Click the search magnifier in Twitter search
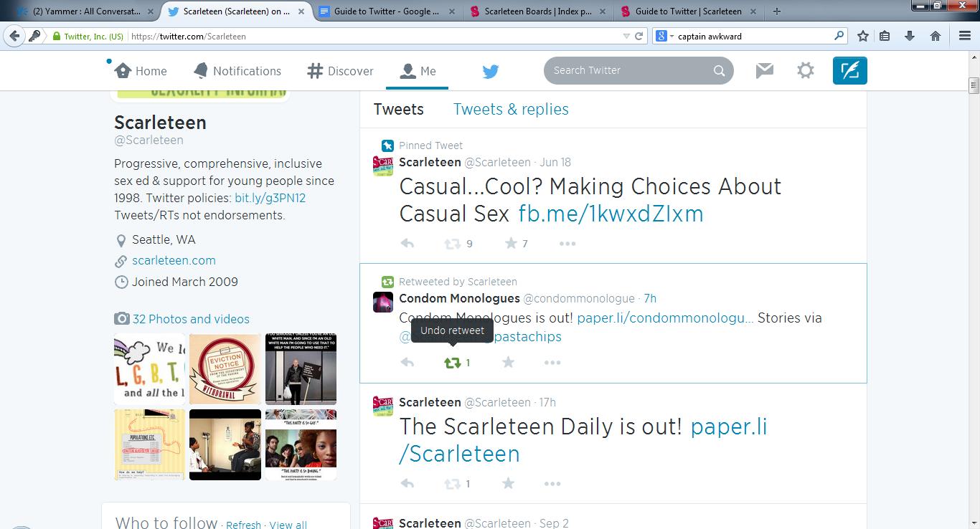Screen dimensions: 980x529 (719, 70)
